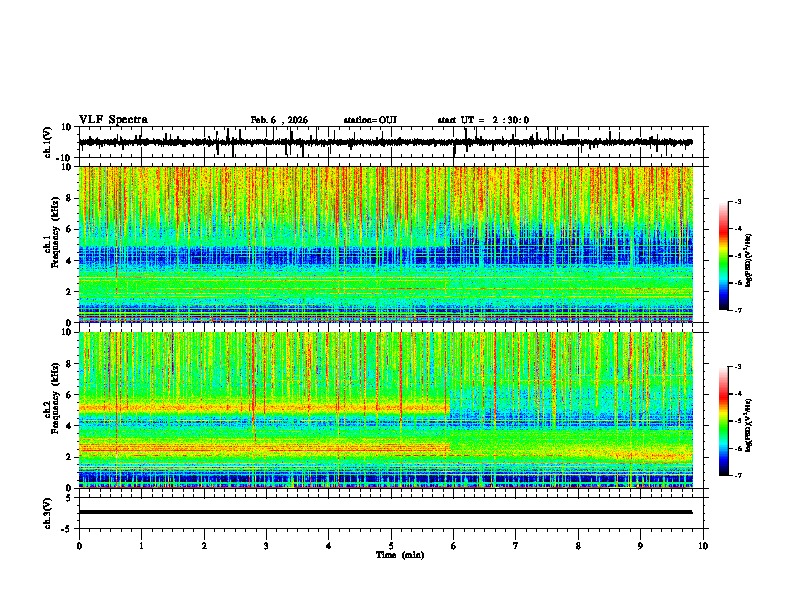Image resolution: width=792 pixels, height=612 pixels.
Task: Click the "9" tick label on Time axis
Action: 640,546
